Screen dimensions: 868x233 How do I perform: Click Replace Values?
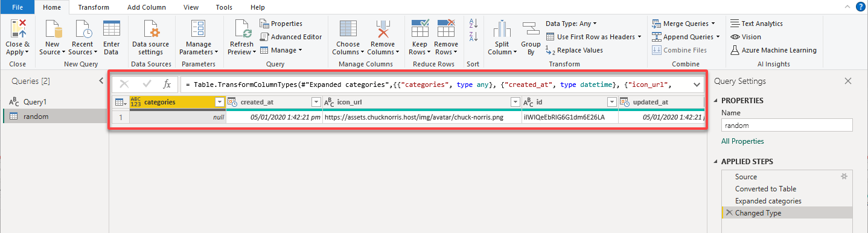point(574,50)
